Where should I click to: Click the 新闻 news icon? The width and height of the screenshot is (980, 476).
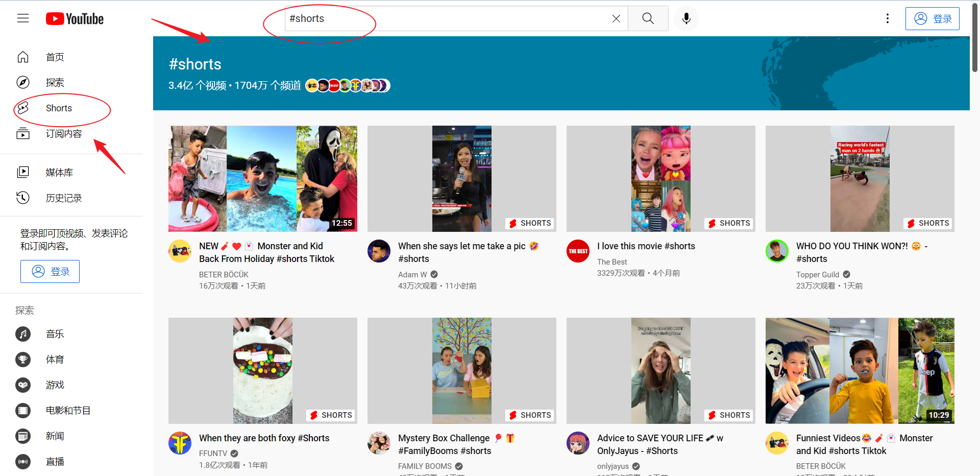[23, 436]
